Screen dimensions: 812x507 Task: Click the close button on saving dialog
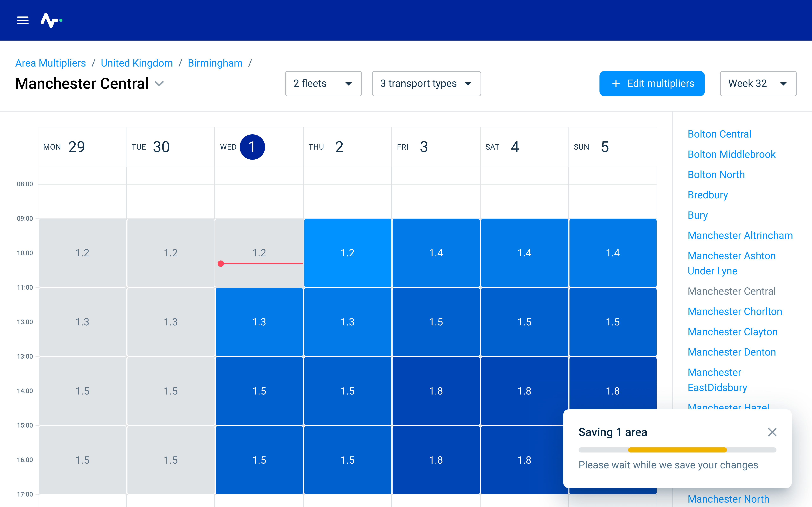click(x=772, y=432)
